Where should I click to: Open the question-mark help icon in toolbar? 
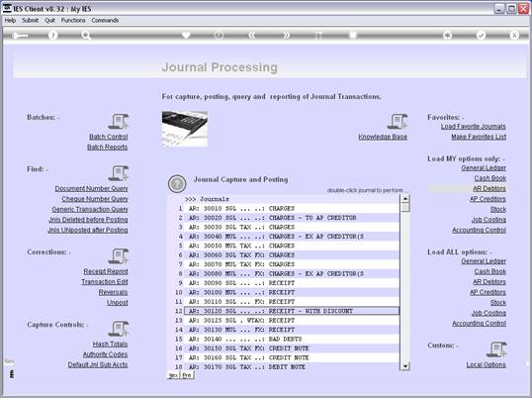(x=53, y=36)
